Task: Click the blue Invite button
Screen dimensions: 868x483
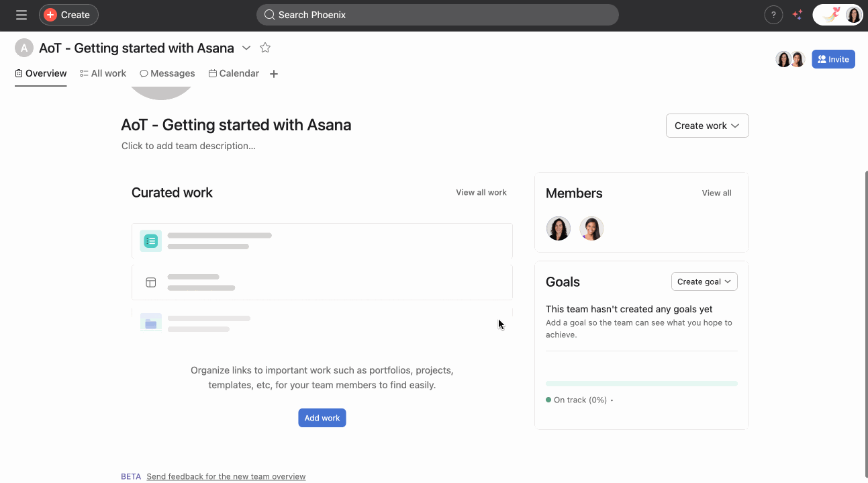Action: click(x=833, y=59)
